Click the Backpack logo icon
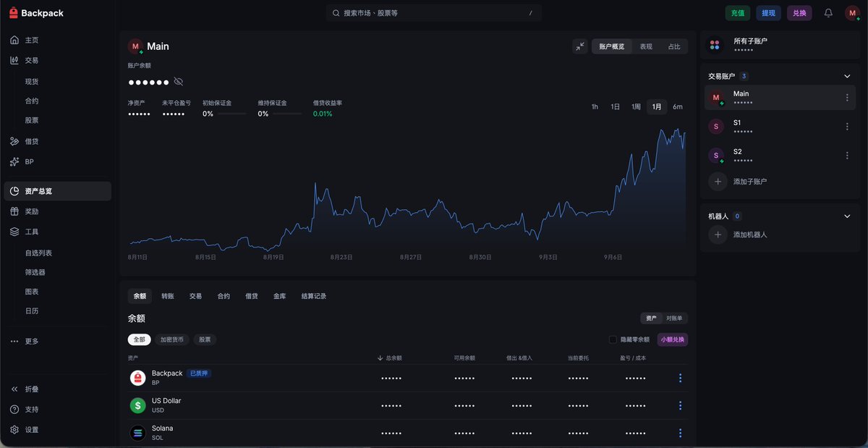868x448 pixels. pyautogui.click(x=13, y=13)
